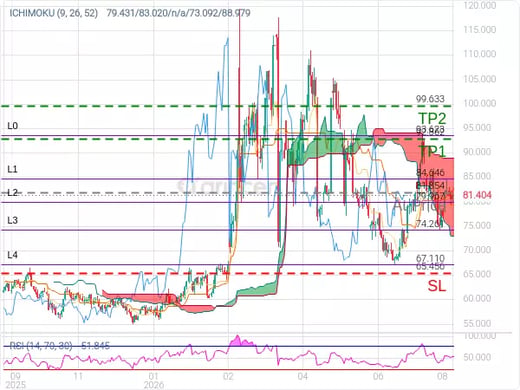
Task: Click the TP1 take-profit label
Action: point(432,152)
